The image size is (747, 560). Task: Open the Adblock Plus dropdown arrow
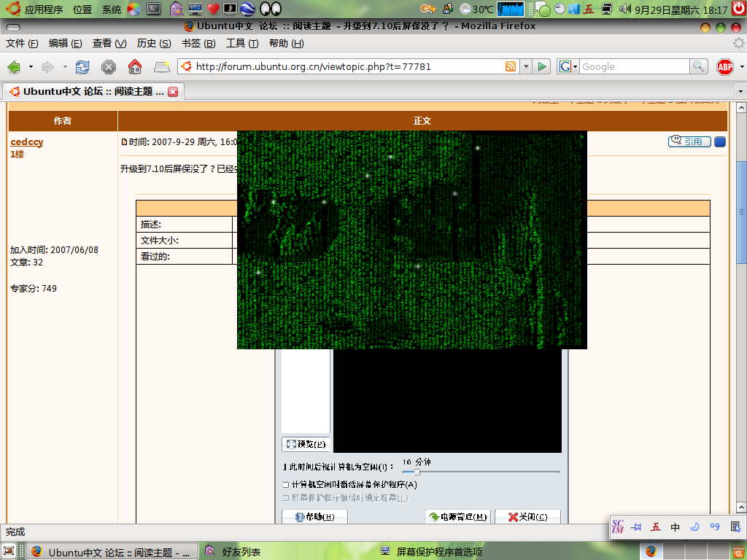(742, 66)
